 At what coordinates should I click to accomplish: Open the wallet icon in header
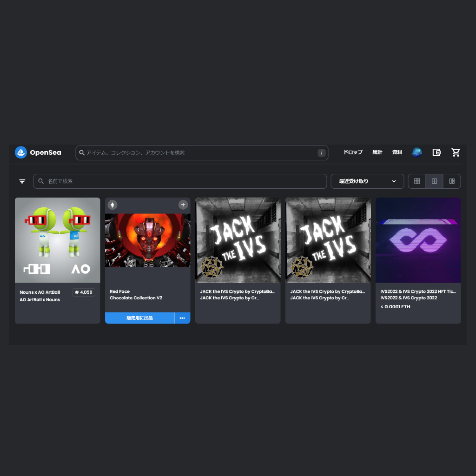(436, 152)
